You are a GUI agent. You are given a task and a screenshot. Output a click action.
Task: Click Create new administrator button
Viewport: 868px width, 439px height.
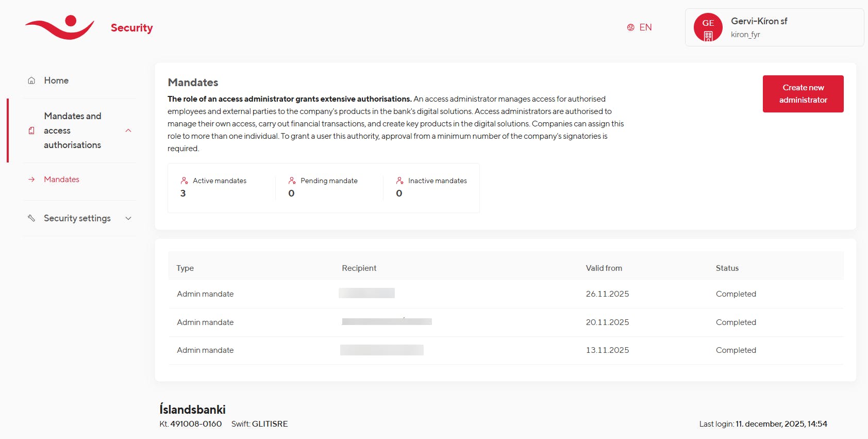[803, 94]
